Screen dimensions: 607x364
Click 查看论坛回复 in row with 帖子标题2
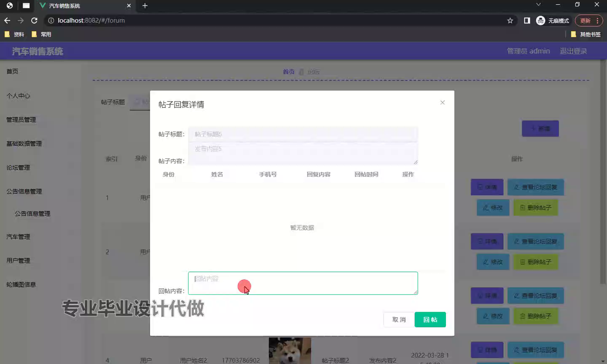[x=535, y=350]
